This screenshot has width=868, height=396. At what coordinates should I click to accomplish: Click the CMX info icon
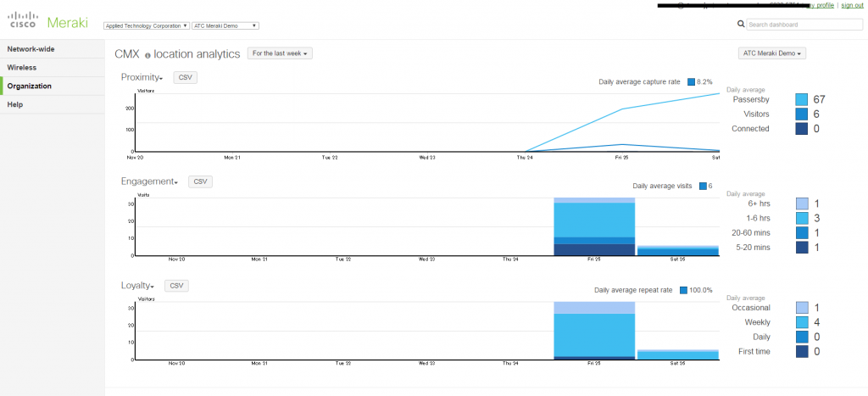(147, 55)
